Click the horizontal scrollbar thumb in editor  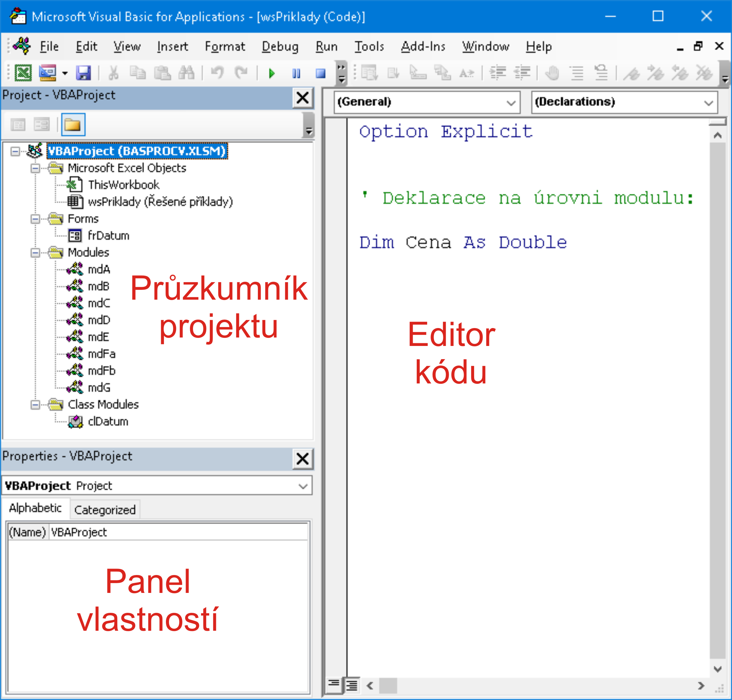coord(388,685)
